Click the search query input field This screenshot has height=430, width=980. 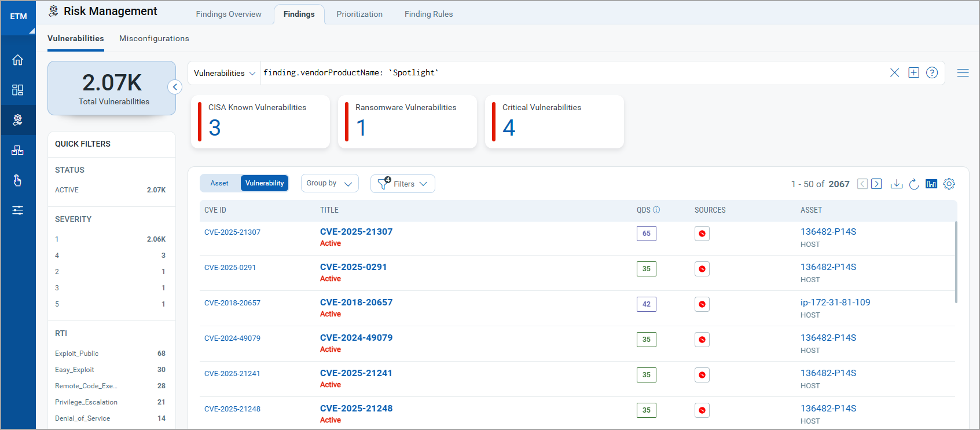pos(573,72)
